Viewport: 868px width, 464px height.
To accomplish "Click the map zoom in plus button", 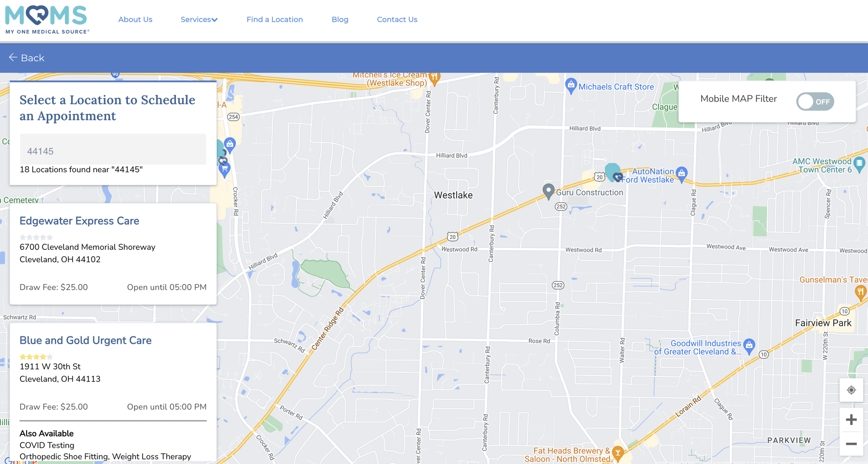I will point(851,420).
